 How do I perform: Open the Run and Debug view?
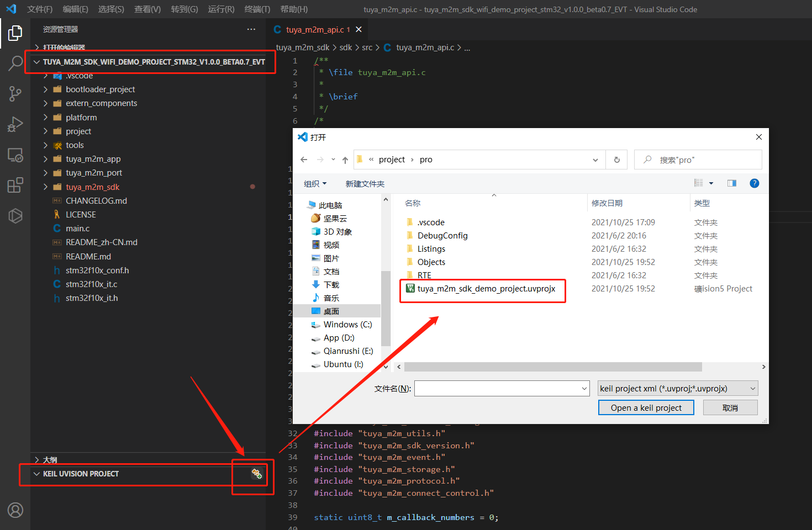(14, 124)
